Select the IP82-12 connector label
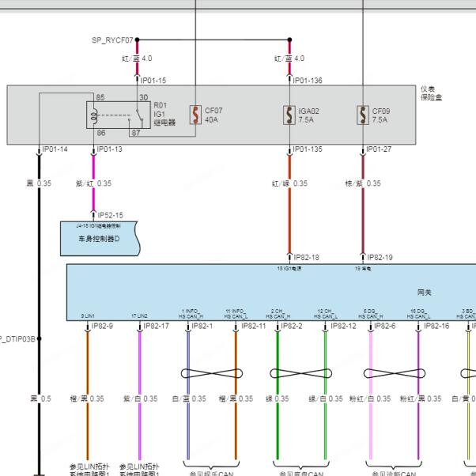Image resolution: width=476 pixels, height=476 pixels. (x=343, y=326)
